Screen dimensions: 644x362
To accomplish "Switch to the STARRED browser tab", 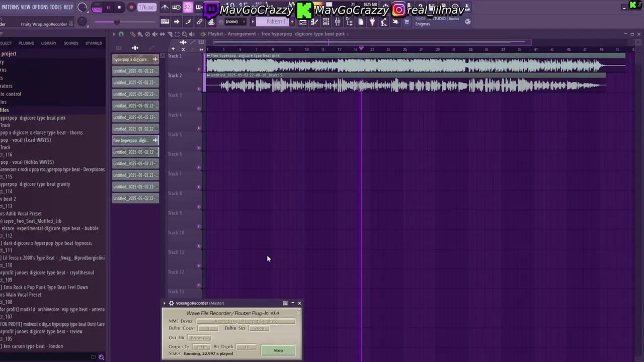I will [94, 43].
